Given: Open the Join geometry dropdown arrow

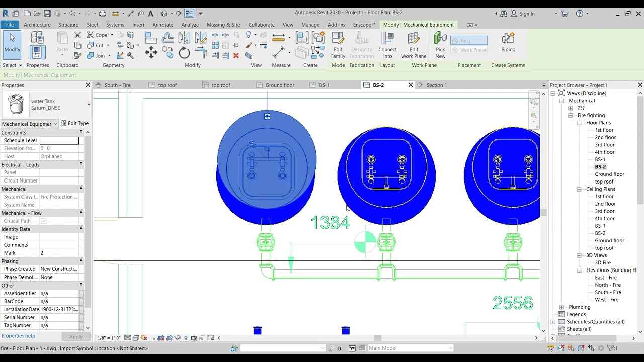Looking at the screenshot, I should coord(109,56).
